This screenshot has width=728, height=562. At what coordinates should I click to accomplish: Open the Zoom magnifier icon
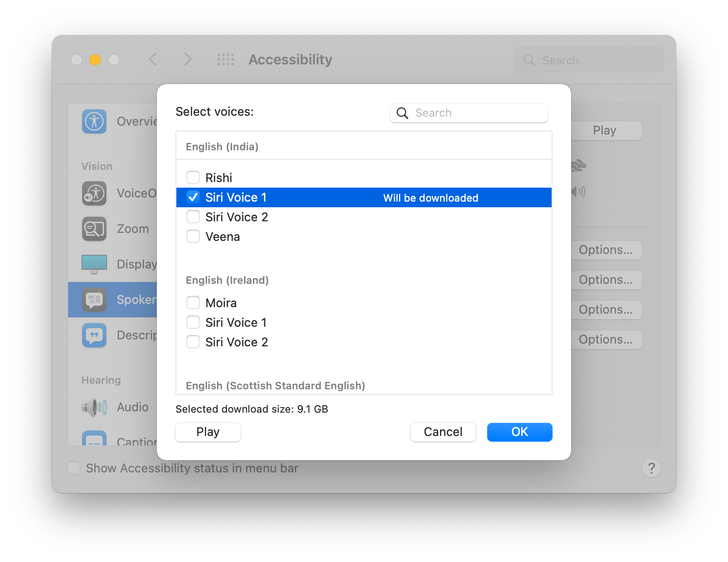tap(94, 229)
